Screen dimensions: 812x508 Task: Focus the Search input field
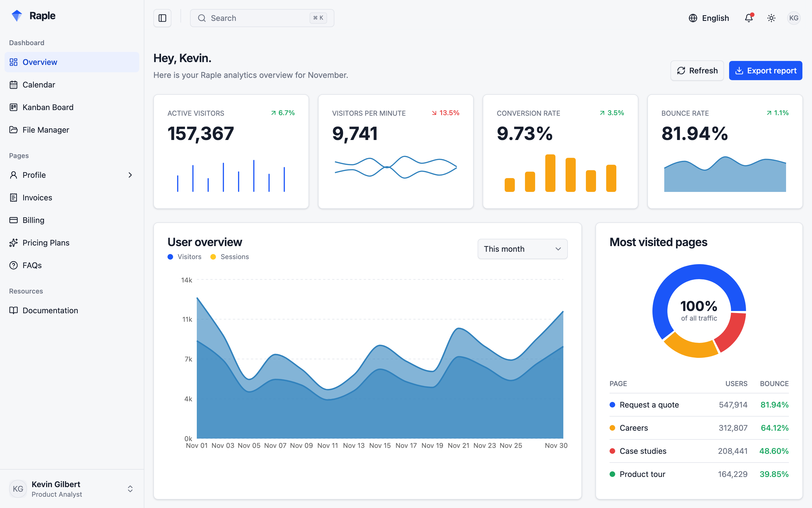[262, 18]
